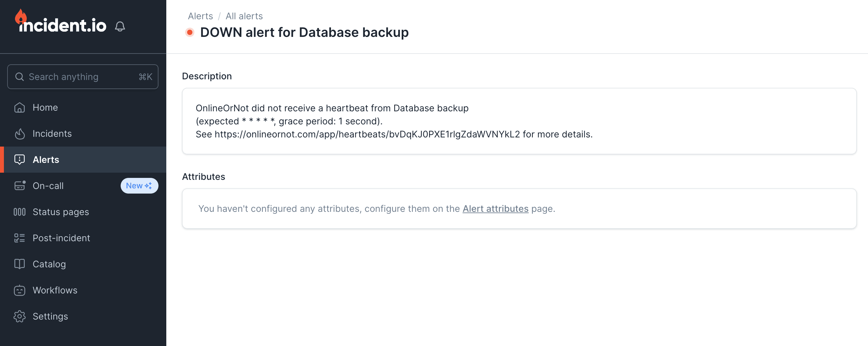The width and height of the screenshot is (868, 346).
Task: Select the search magnifier icon
Action: tap(20, 77)
